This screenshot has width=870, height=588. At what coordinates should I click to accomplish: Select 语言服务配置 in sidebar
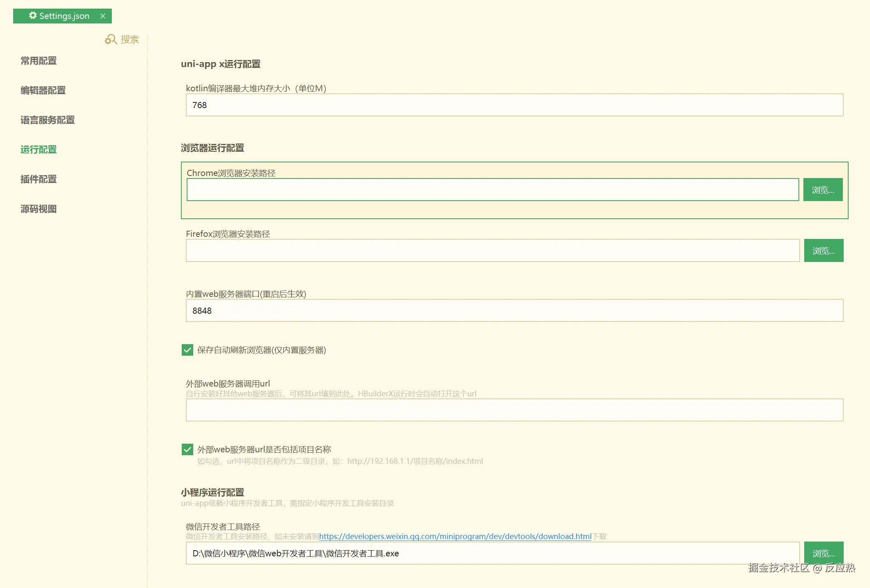48,120
